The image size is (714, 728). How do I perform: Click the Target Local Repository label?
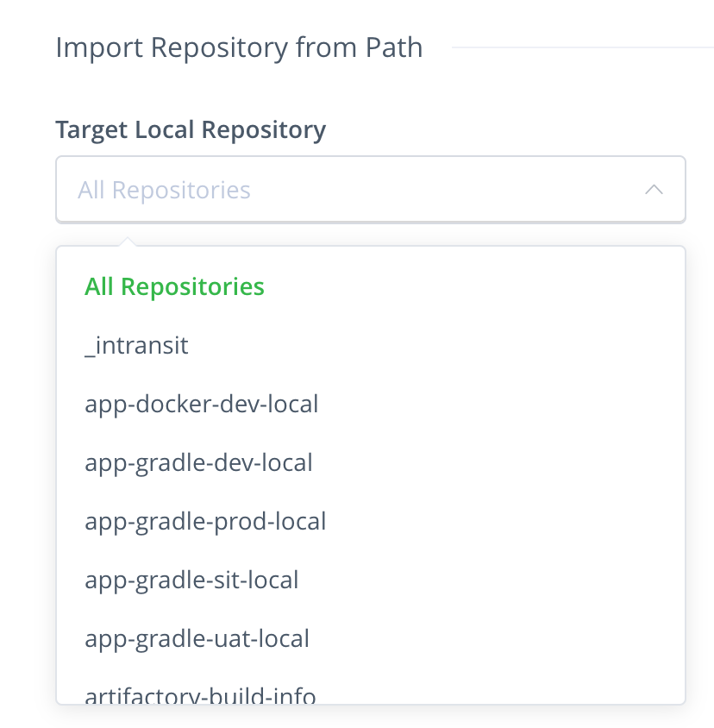191,129
